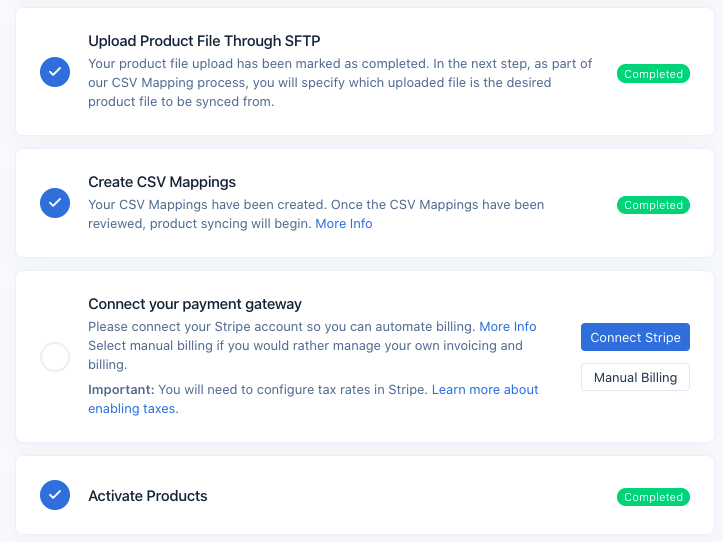The height and width of the screenshot is (542, 723).
Task: Follow the Learn more about enabling taxes link
Action: coord(485,390)
